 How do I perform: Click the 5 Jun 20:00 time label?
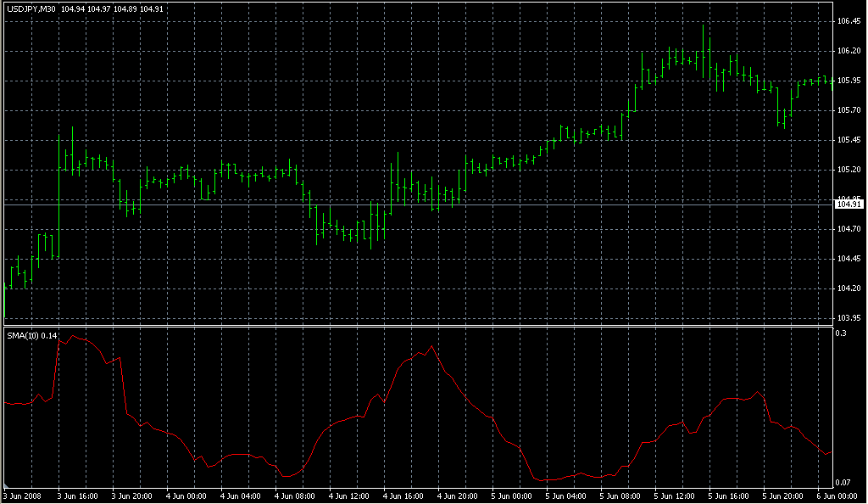click(x=782, y=496)
